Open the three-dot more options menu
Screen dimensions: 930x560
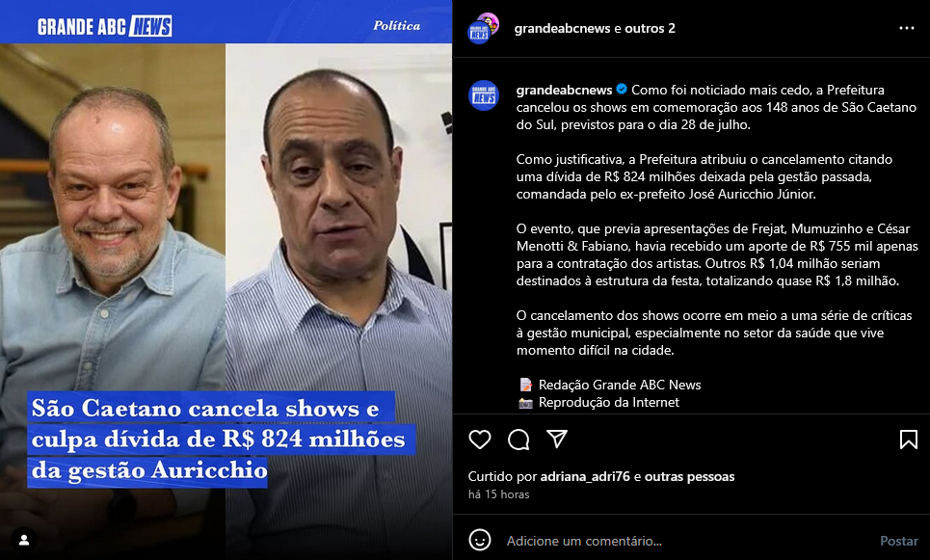click(x=906, y=29)
